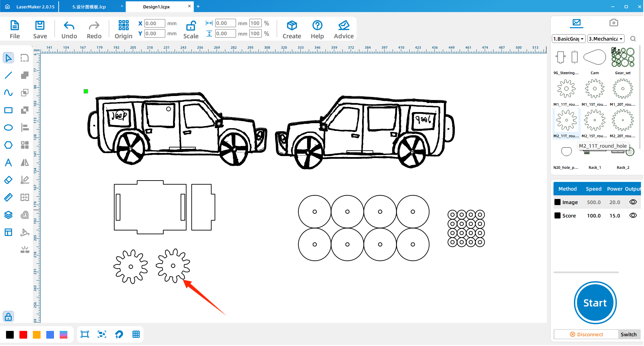Toggle the Scale lock icon
The width and height of the screenshot is (644, 346).
(191, 26)
